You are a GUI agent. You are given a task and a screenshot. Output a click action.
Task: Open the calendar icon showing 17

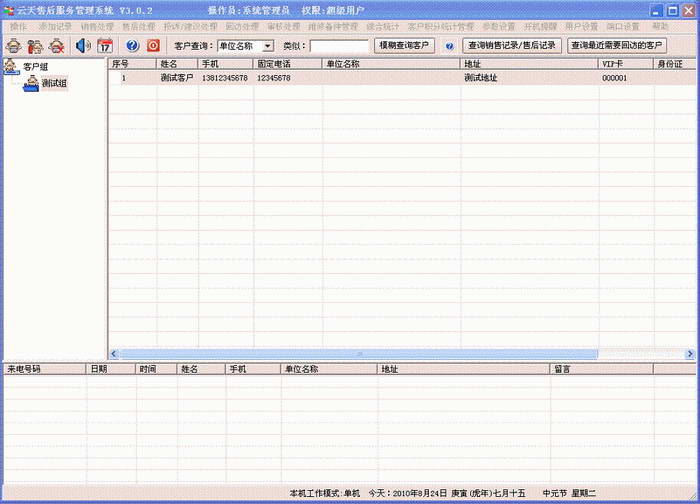point(105,45)
